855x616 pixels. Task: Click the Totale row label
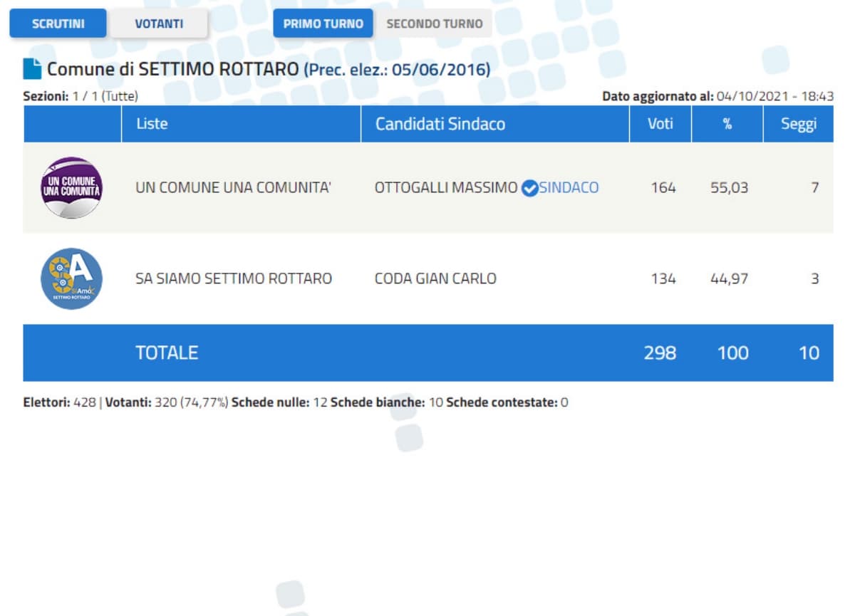[167, 353]
